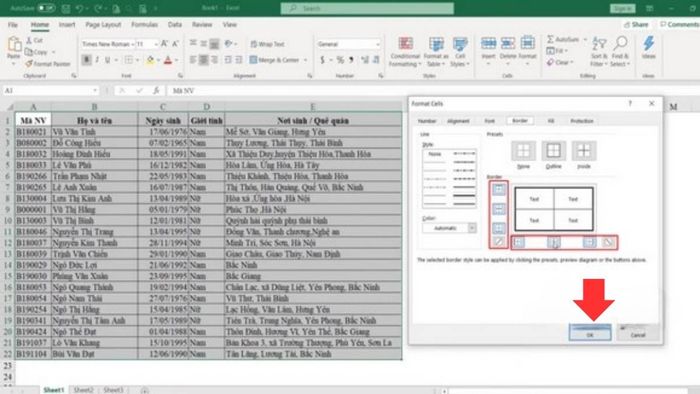Toggle Bold formatting
The width and height of the screenshot is (700, 394).
(87, 60)
